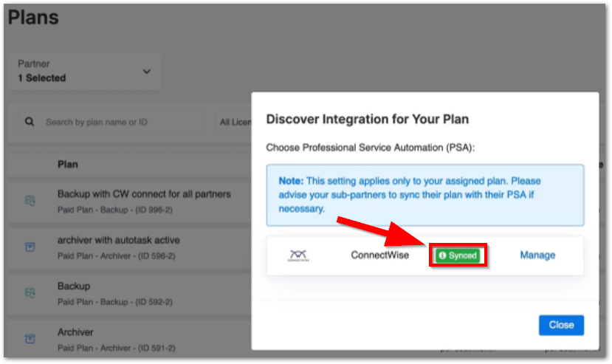Open 'Backup with CW connect for all partners' plan
Viewport: 612px width, 364px height.
[x=144, y=194]
